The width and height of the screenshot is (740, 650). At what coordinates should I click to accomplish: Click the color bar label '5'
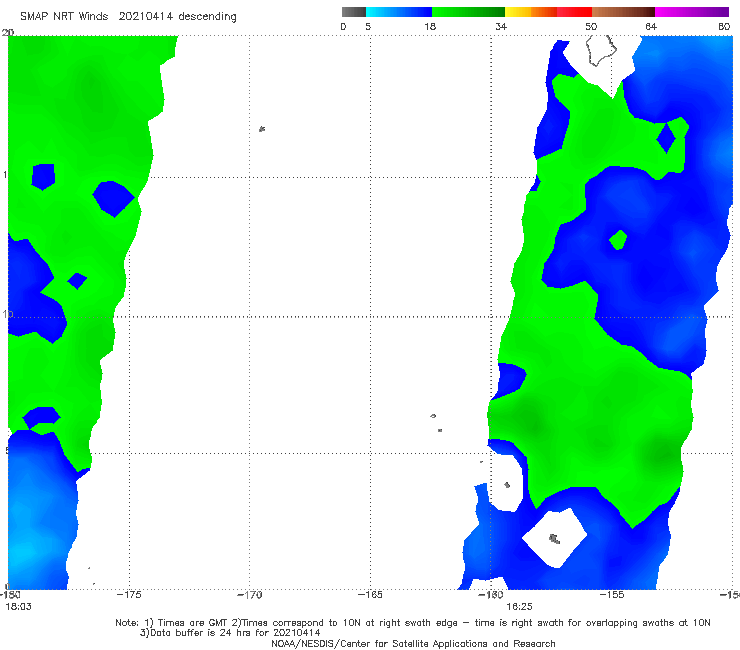pos(368,26)
